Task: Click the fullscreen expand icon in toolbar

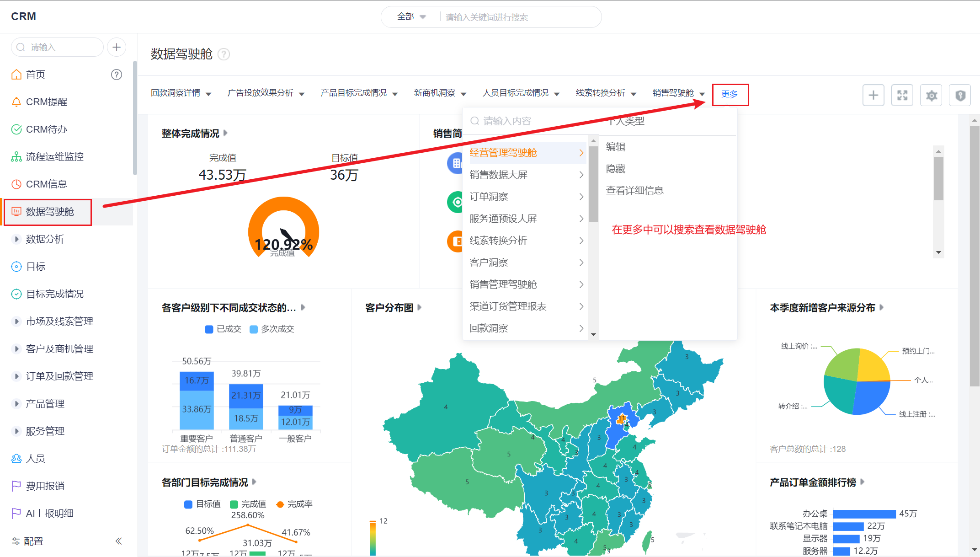Action: (902, 95)
